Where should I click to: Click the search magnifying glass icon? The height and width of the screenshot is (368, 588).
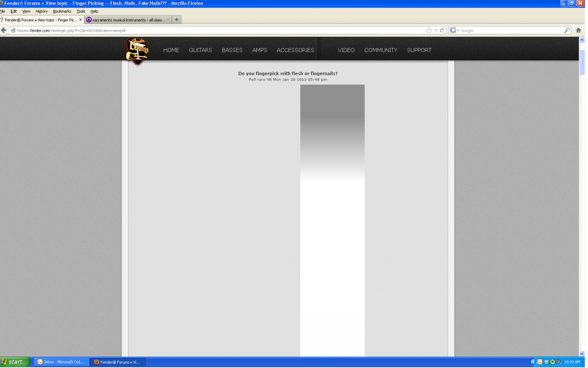(x=567, y=30)
